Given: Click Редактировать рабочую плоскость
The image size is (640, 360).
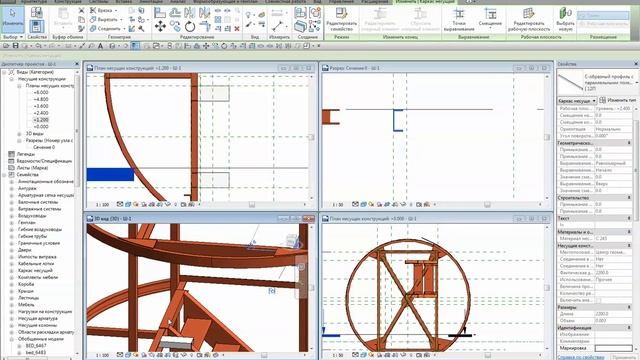Looking at the screenshot, I should (x=529, y=19).
